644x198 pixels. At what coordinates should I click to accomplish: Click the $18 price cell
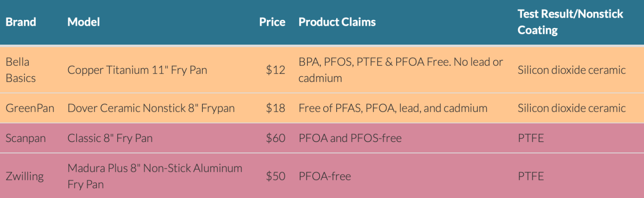coord(275,108)
